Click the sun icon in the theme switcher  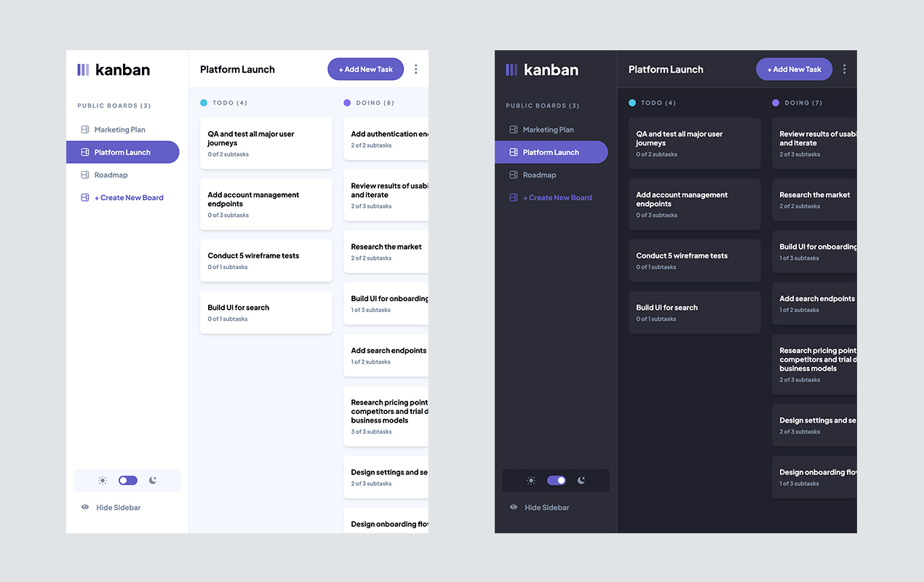(x=103, y=480)
